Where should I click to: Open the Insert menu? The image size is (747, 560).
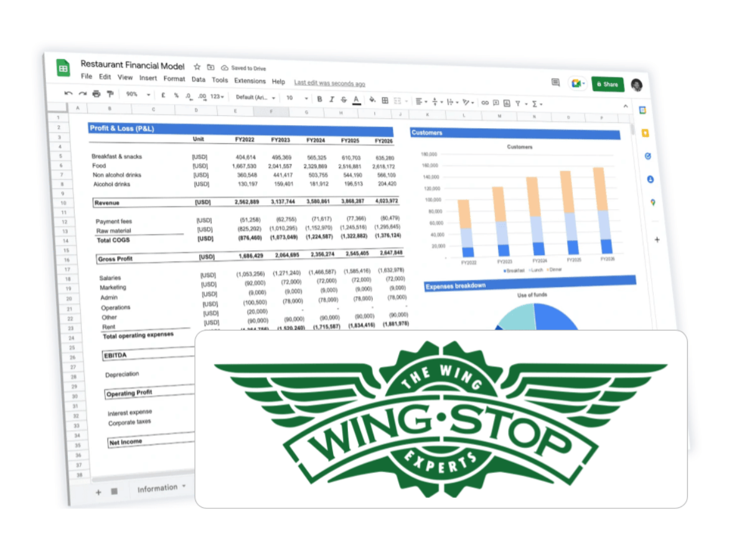[148, 78]
